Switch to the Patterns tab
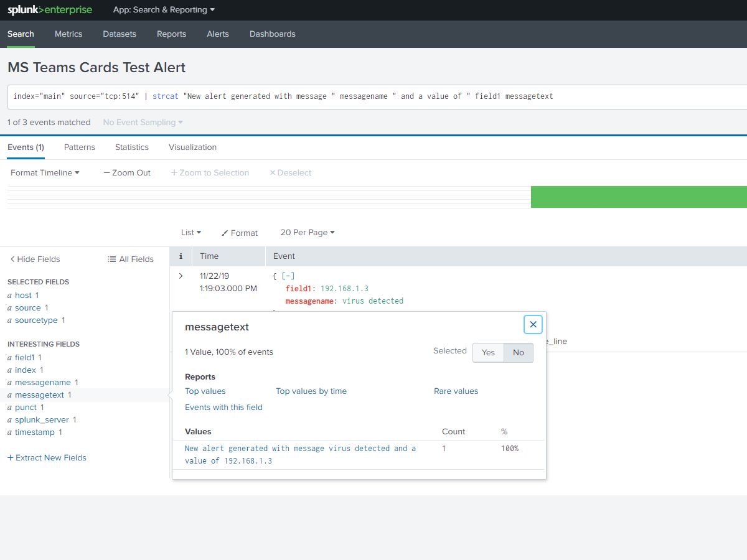The width and height of the screenshot is (747, 560). tap(80, 147)
